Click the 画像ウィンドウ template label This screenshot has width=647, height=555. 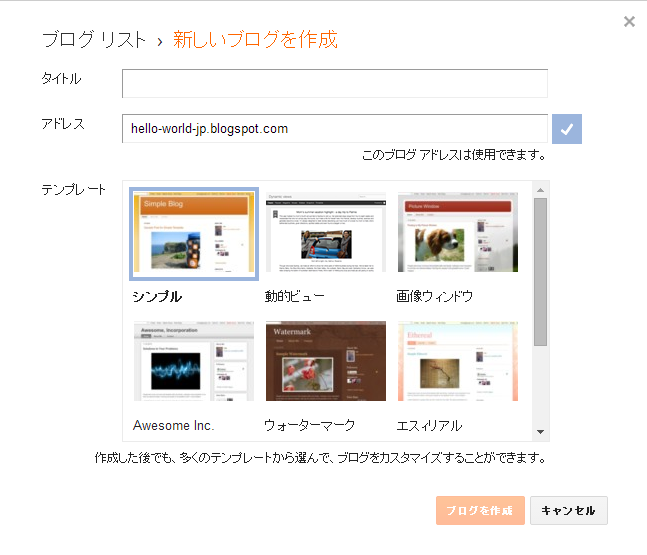tap(434, 296)
